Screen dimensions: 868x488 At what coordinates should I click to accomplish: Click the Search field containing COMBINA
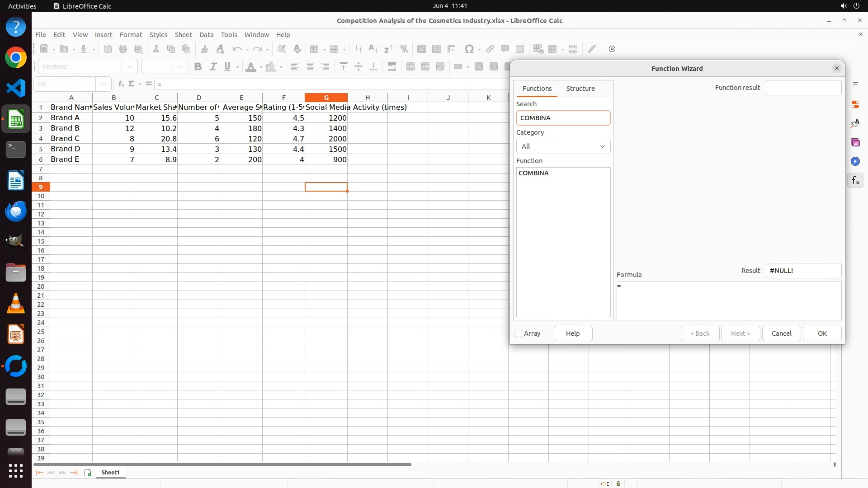click(x=563, y=118)
